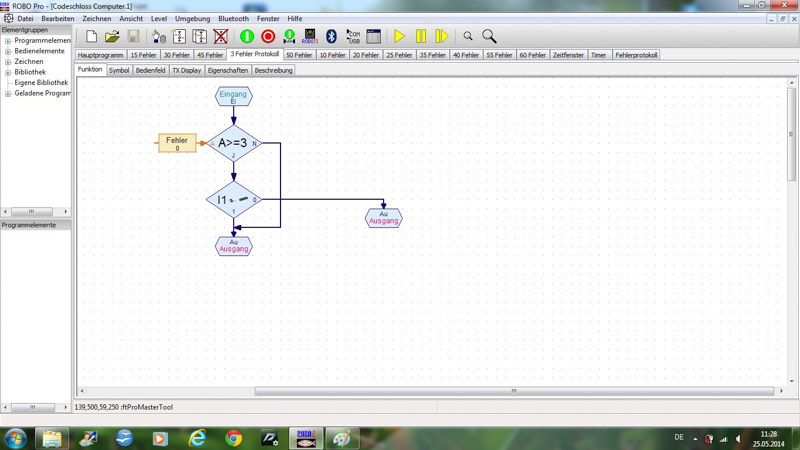This screenshot has height=450, width=800.
Task: Start program in online mode
Action: point(247,36)
